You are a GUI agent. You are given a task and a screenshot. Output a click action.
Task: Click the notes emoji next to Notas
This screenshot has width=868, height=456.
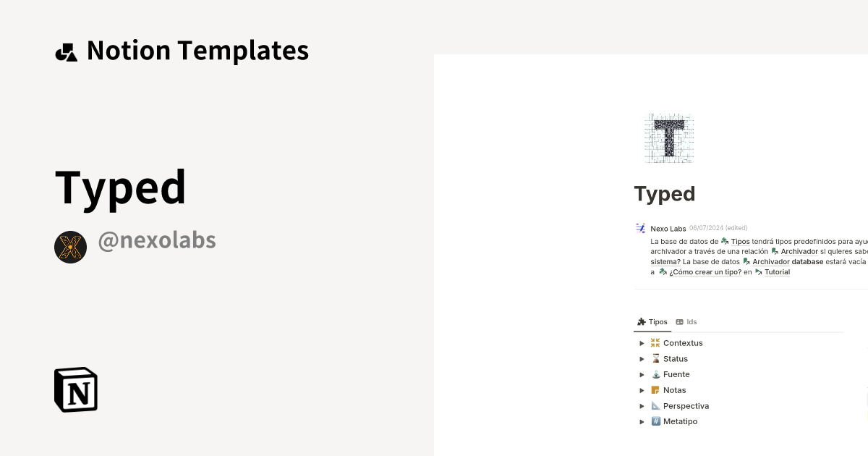pos(655,390)
